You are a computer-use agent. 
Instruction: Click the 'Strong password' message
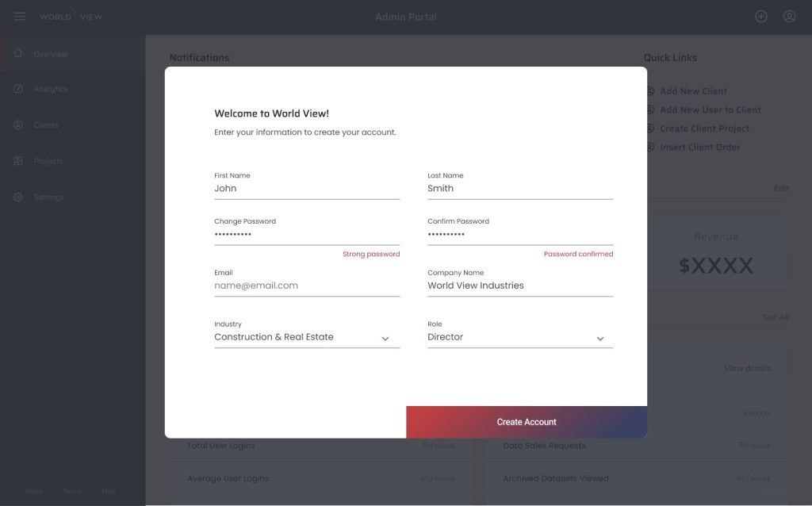[371, 255]
